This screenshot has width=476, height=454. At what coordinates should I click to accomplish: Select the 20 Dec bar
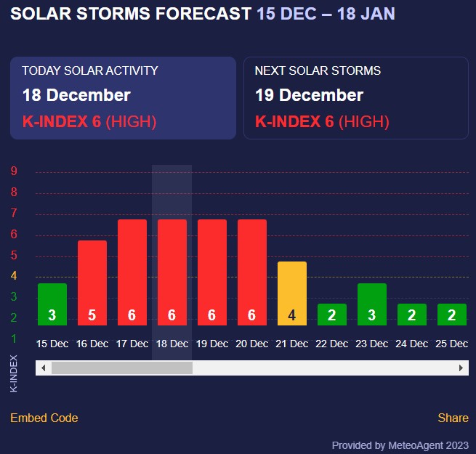point(252,272)
